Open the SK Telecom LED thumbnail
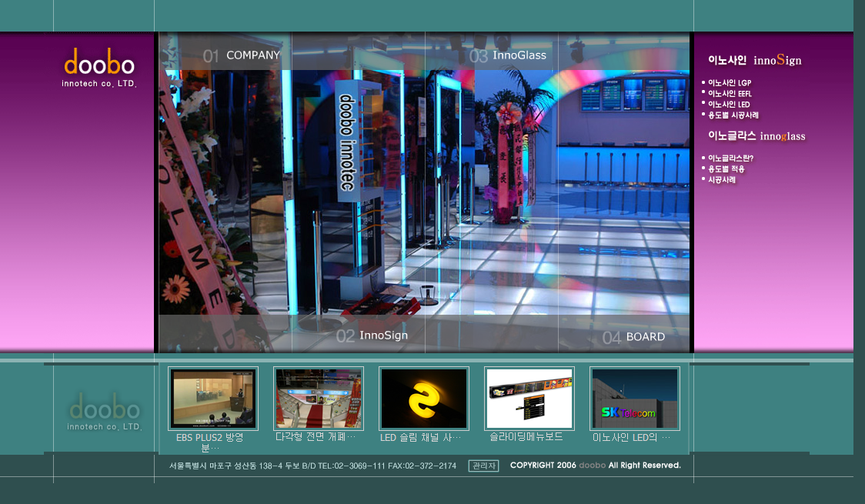The image size is (865, 504). [634, 399]
